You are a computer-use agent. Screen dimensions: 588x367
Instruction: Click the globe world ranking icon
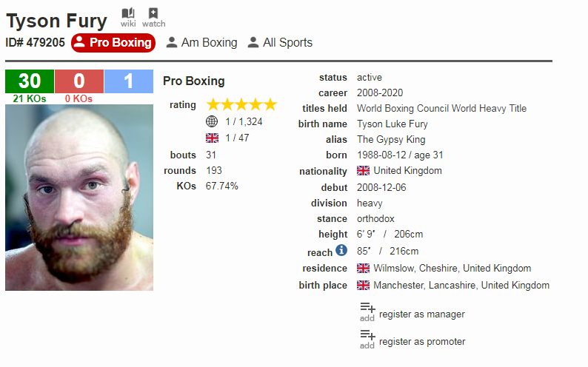[x=213, y=121]
